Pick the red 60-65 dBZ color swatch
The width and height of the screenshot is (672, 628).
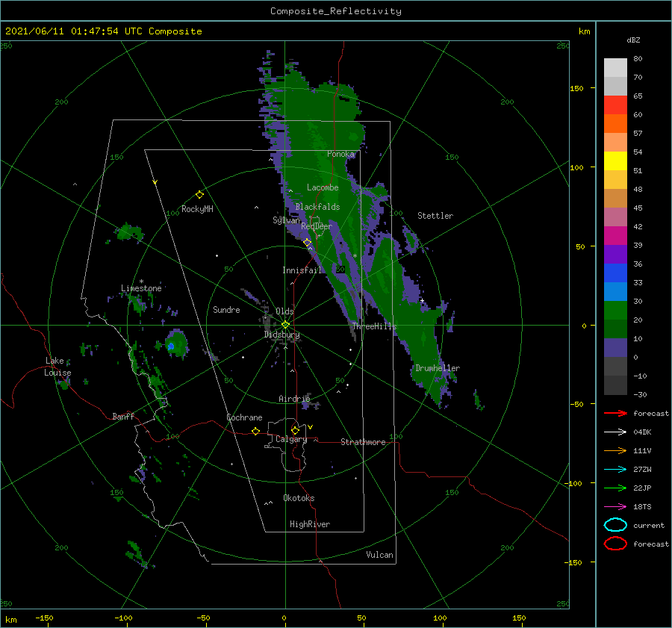pyautogui.click(x=615, y=105)
